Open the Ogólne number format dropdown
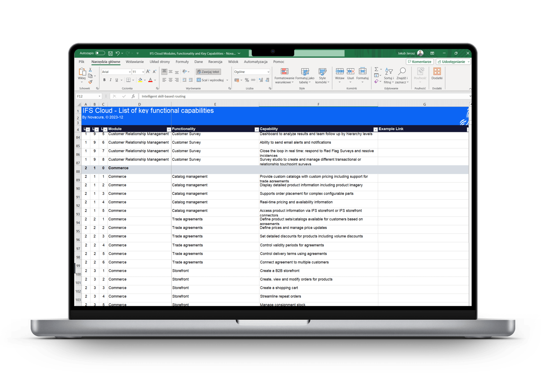 point(268,72)
